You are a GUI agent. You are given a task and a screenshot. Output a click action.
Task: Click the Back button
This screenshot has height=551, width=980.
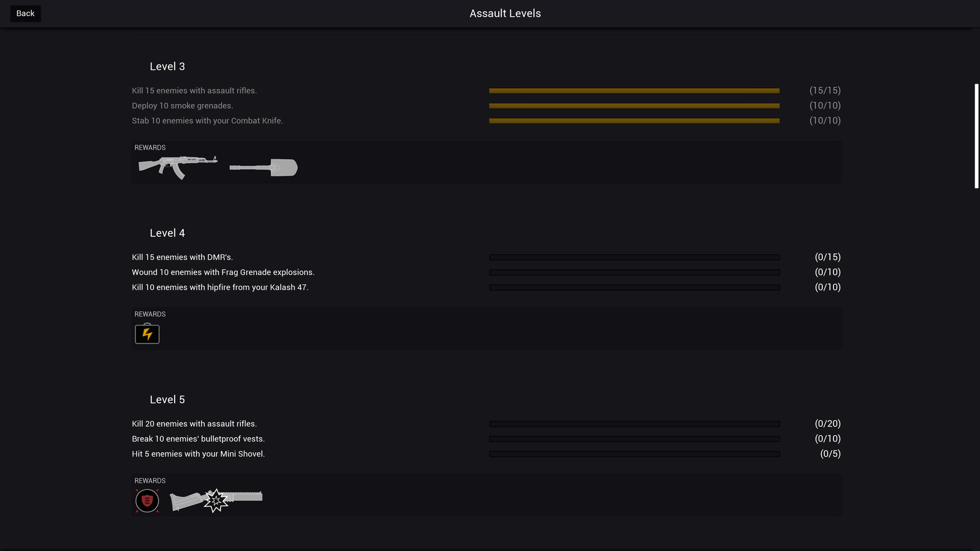coord(25,13)
